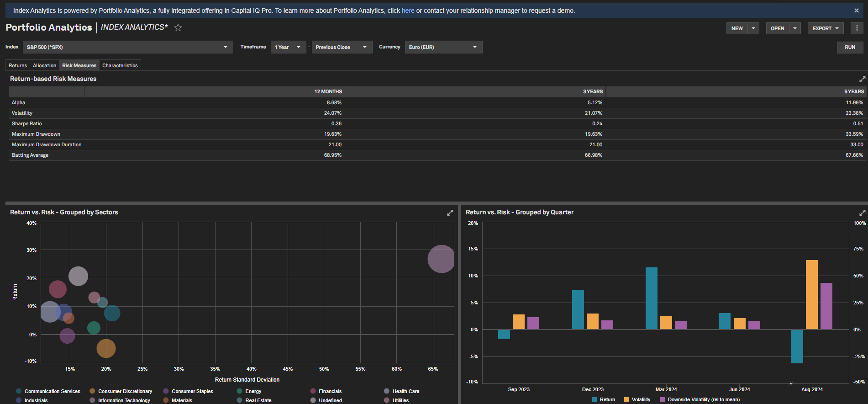868x404 pixels.
Task: Open the Index S&P 500 dropdown
Action: pos(127,47)
